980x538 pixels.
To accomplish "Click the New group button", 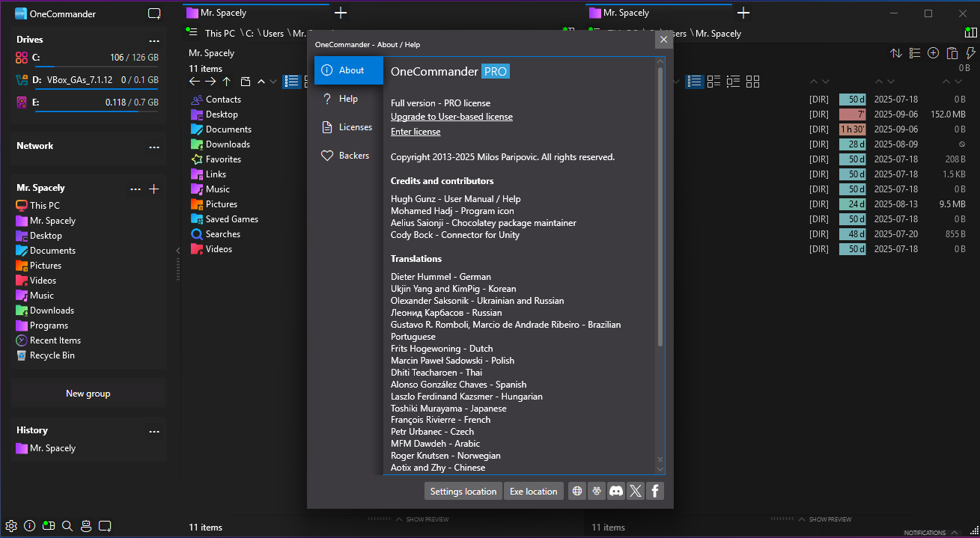I will pos(88,394).
